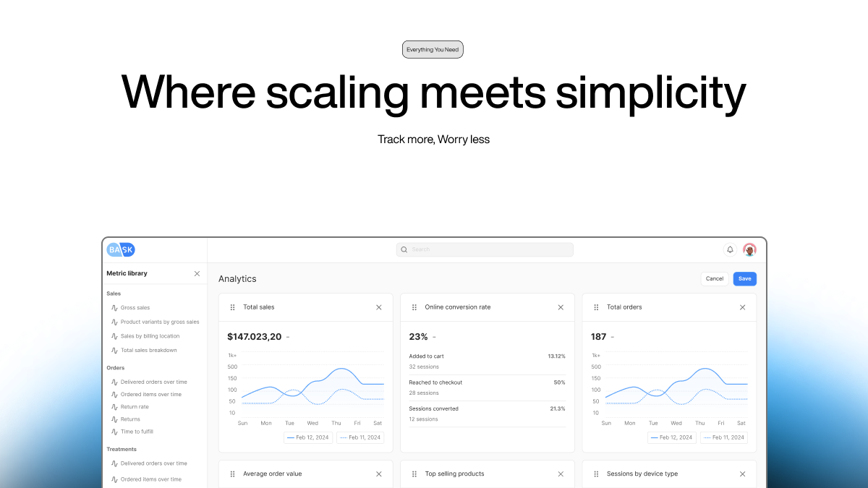Pick the Time to fulfill metric

(x=137, y=432)
